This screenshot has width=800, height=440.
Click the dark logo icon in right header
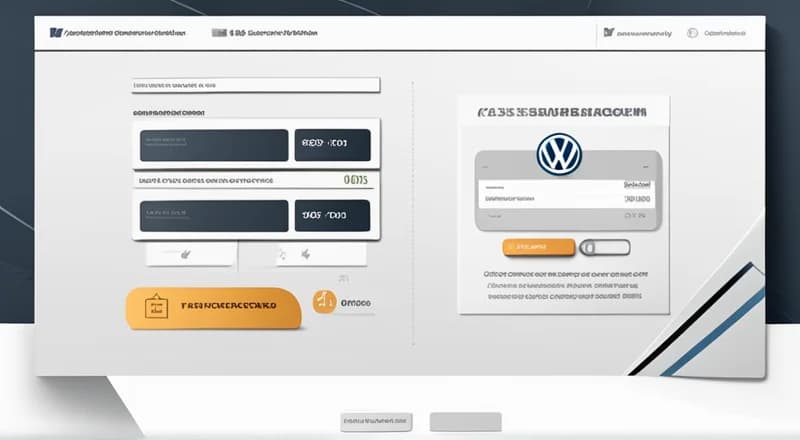coord(608,33)
